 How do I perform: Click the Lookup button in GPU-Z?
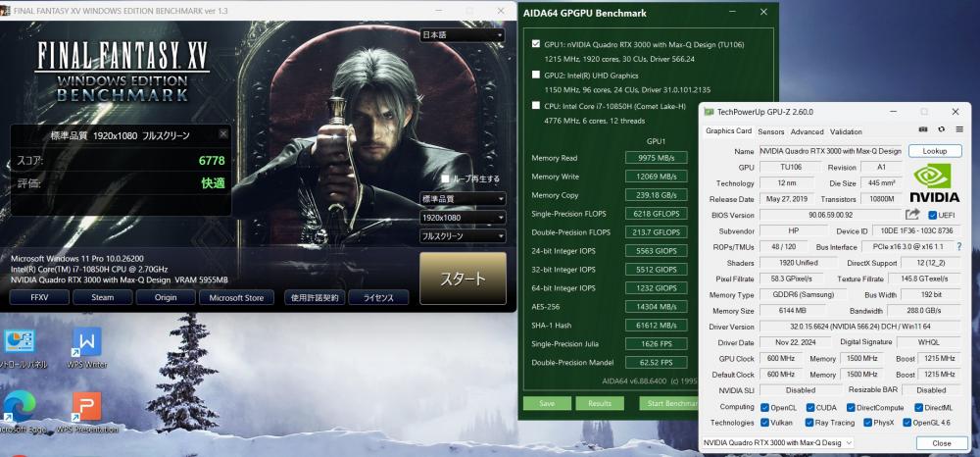click(934, 151)
